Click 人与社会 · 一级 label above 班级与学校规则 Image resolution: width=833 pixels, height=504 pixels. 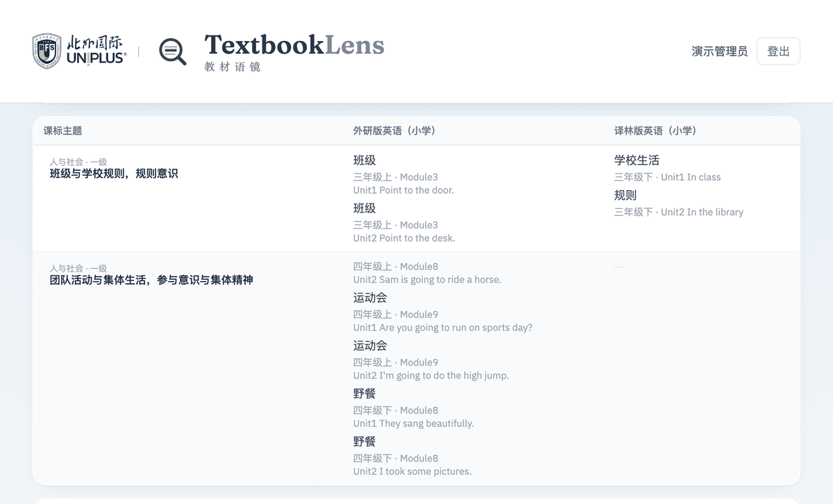click(x=78, y=162)
